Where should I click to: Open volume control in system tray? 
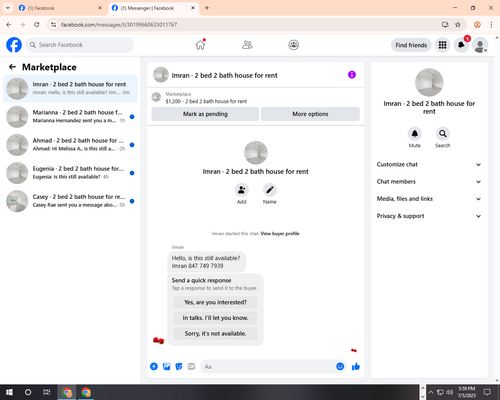click(x=450, y=392)
